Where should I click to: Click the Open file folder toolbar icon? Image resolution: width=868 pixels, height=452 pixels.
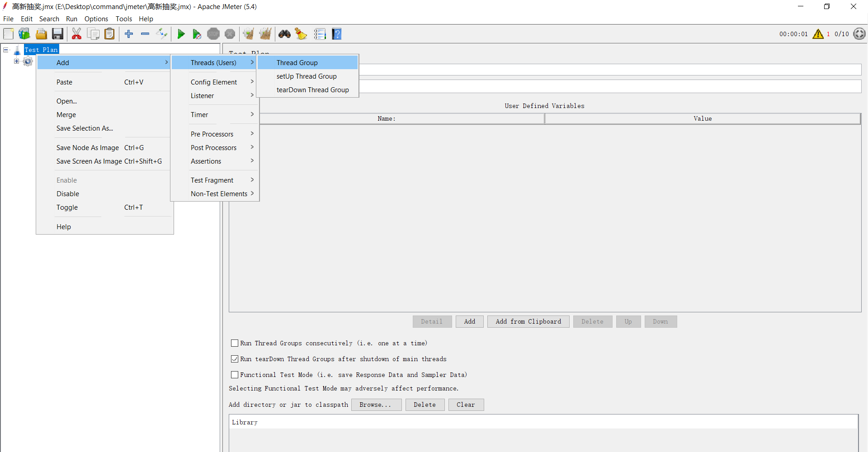click(x=41, y=34)
